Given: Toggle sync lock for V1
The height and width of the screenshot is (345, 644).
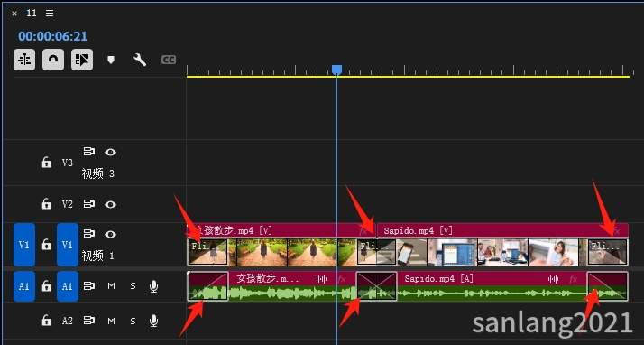Looking at the screenshot, I should pos(89,234).
